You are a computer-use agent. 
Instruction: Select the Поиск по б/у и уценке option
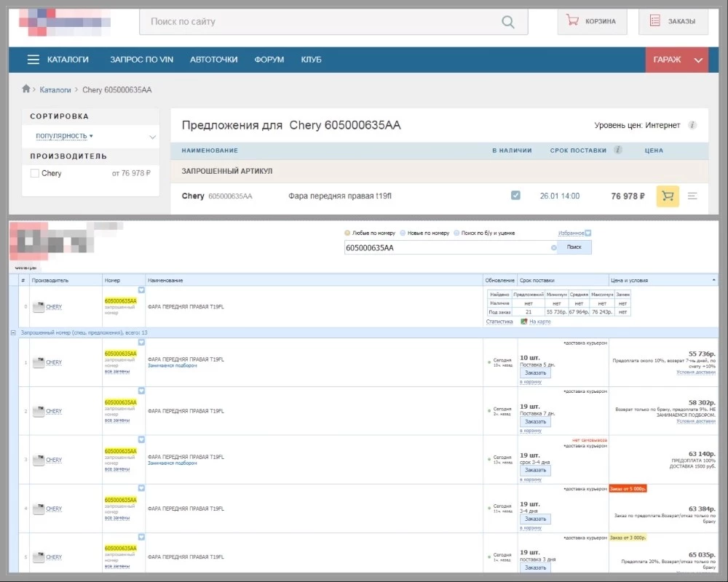pos(456,233)
